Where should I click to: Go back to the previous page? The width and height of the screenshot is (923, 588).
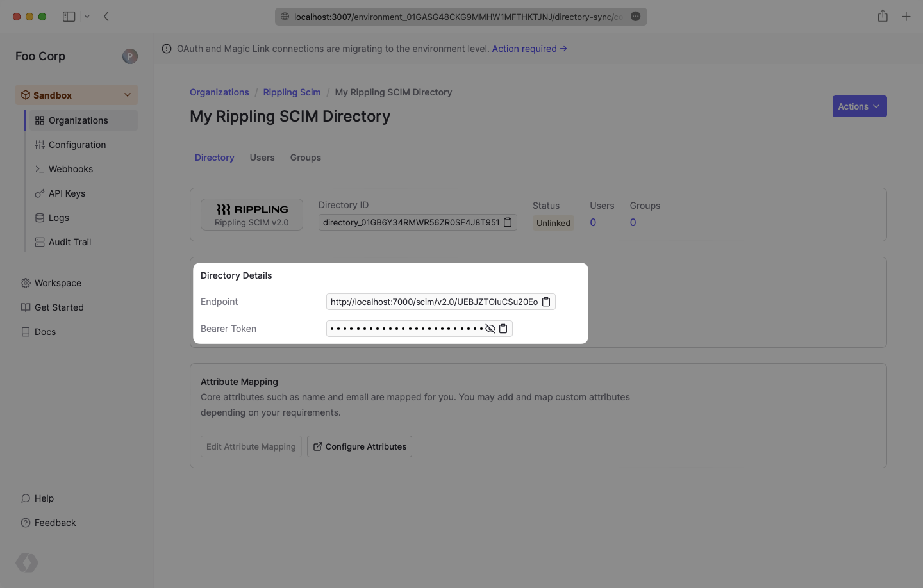pos(106,17)
